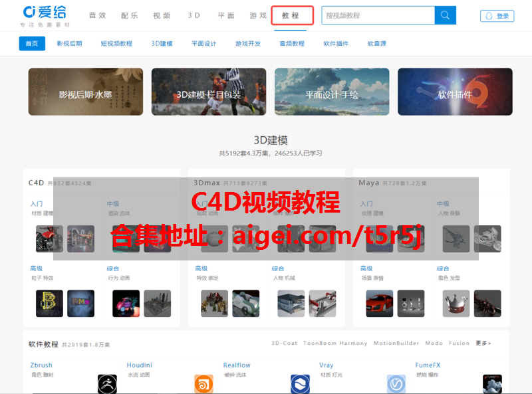
Task: Open the C4D 入门 category link
Action: coord(37,203)
